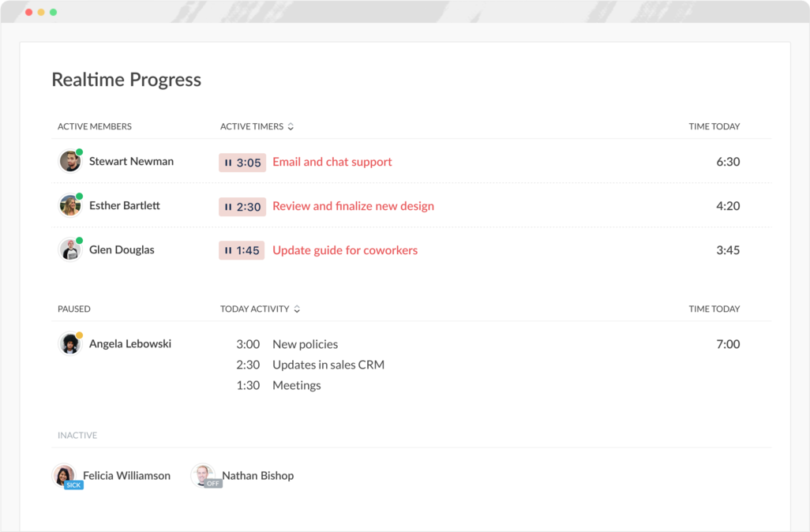Open the Update guide for coworkers task
This screenshot has height=532, width=810.
(344, 250)
